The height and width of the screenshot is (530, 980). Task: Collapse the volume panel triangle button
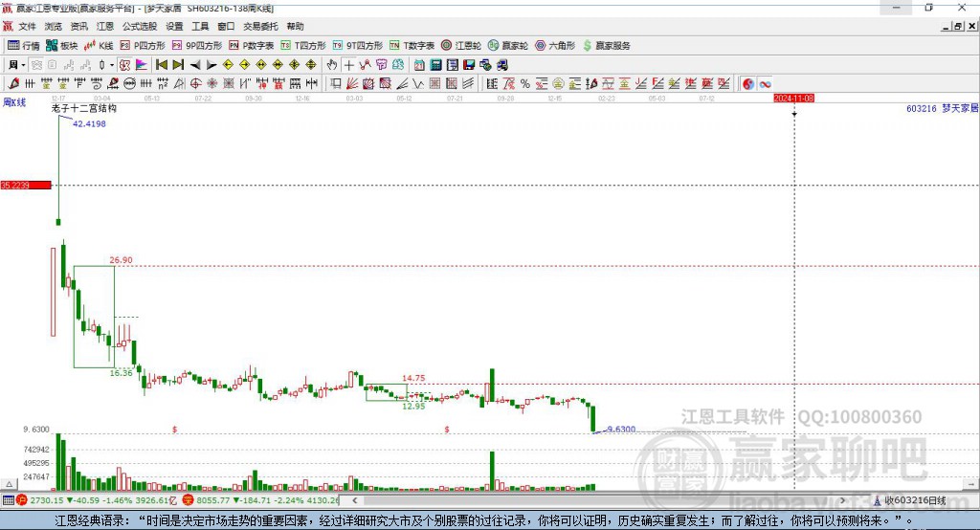9,484
